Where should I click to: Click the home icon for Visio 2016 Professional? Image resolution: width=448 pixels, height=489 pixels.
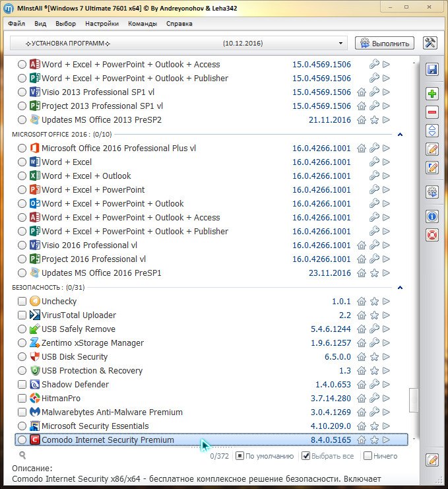click(362, 245)
